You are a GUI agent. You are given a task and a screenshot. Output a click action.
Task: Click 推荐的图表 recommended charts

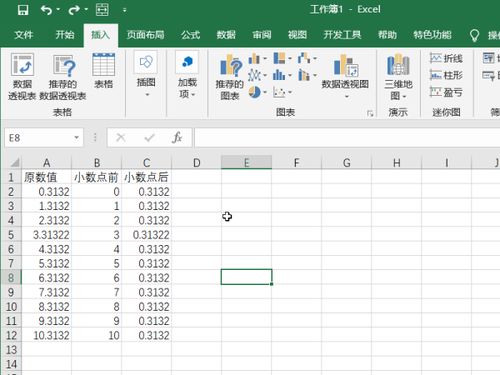pyautogui.click(x=230, y=77)
